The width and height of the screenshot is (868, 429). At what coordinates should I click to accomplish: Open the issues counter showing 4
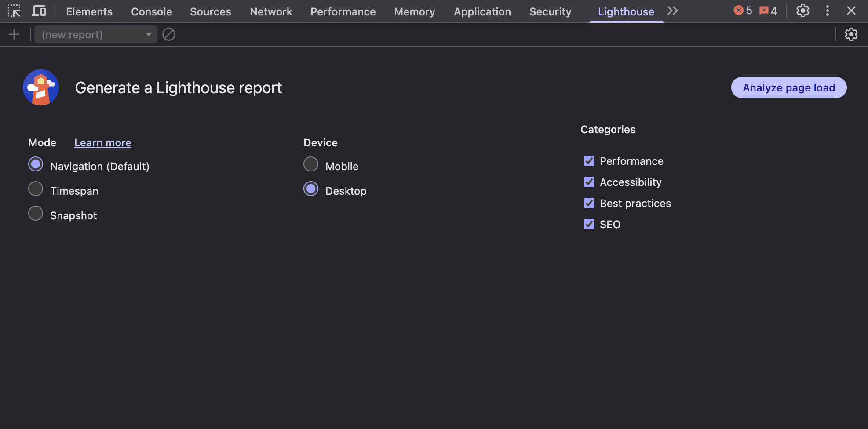[768, 11]
